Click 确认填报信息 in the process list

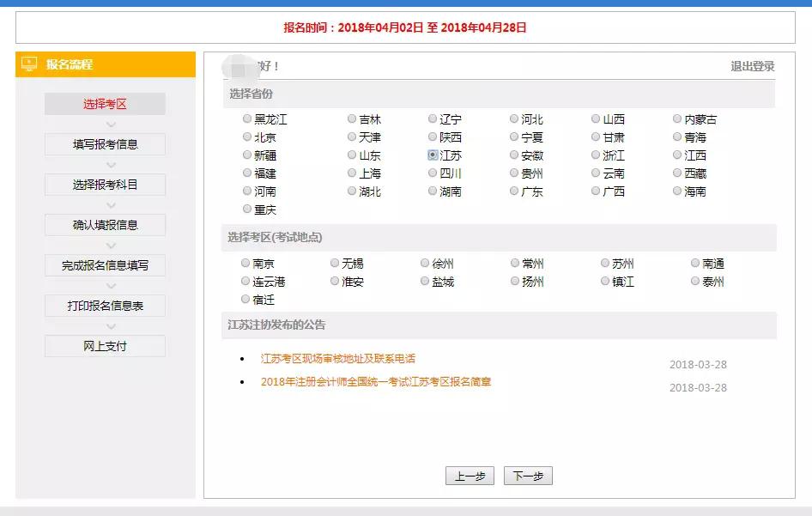(x=105, y=225)
